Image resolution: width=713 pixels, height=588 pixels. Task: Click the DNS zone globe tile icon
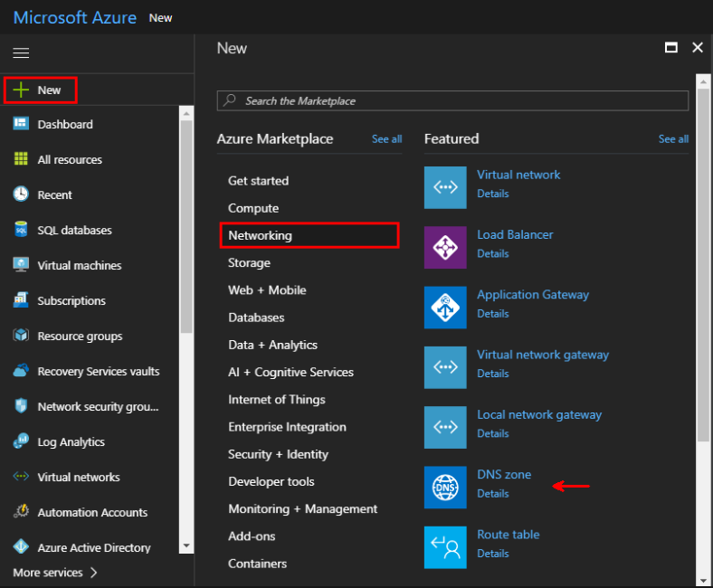[445, 488]
